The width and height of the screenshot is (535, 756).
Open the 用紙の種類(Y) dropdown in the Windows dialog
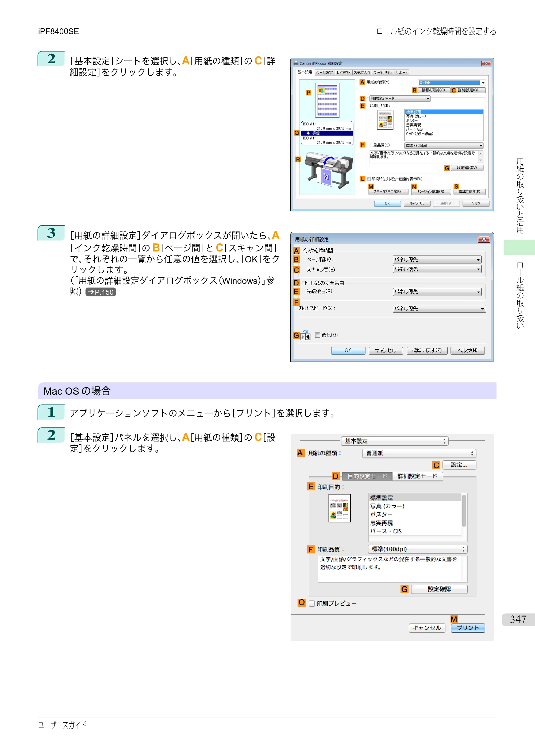click(x=452, y=83)
